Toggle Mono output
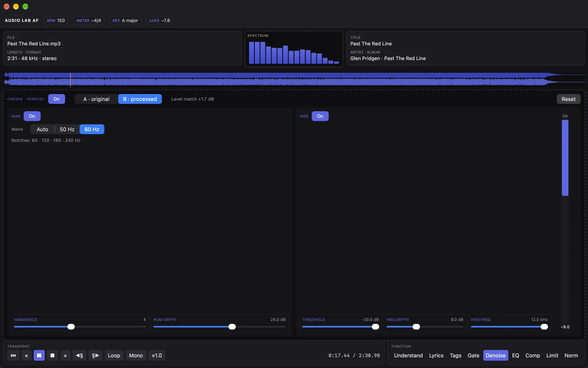588x368 pixels. (136, 355)
